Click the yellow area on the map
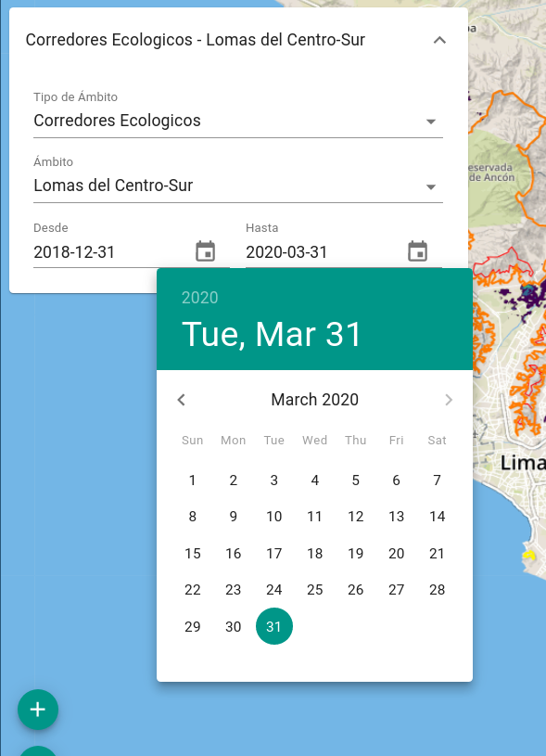The height and width of the screenshot is (756, 546). pos(529,555)
